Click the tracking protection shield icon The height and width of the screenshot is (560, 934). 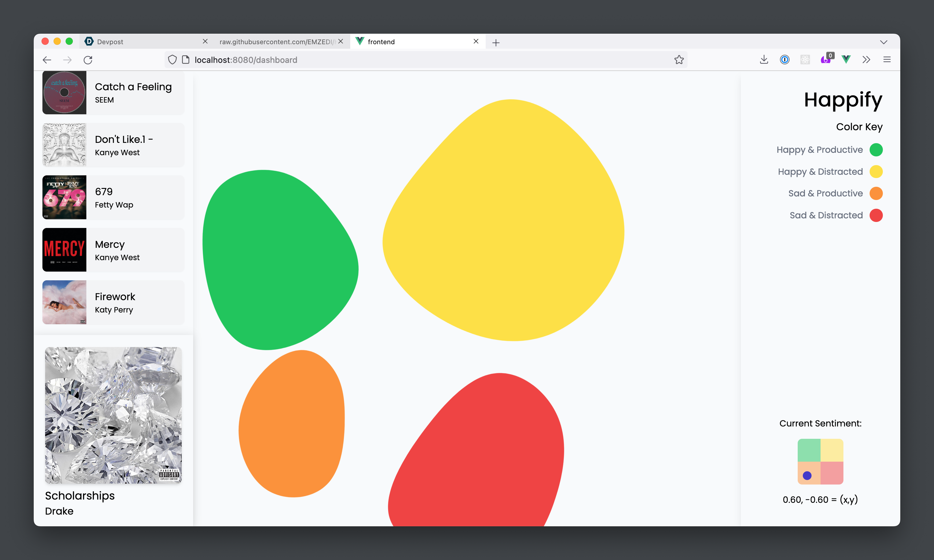tap(172, 60)
